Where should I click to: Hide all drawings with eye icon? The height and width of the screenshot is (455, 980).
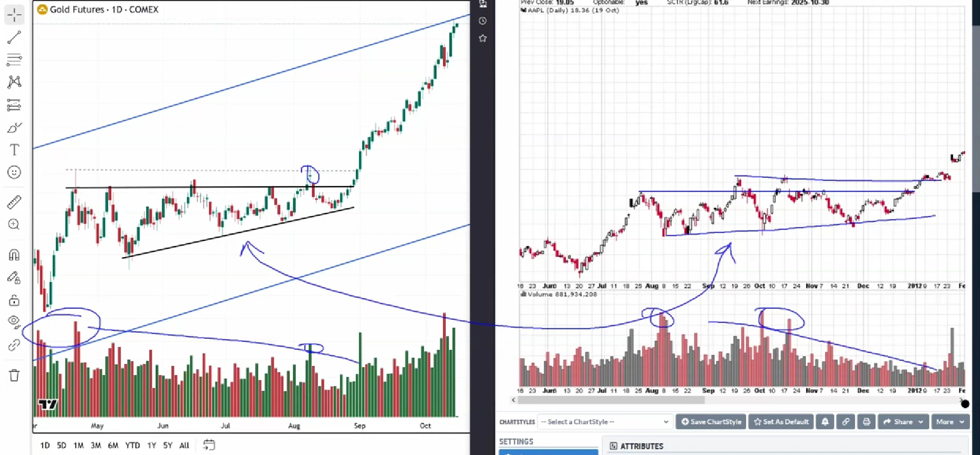point(14,321)
